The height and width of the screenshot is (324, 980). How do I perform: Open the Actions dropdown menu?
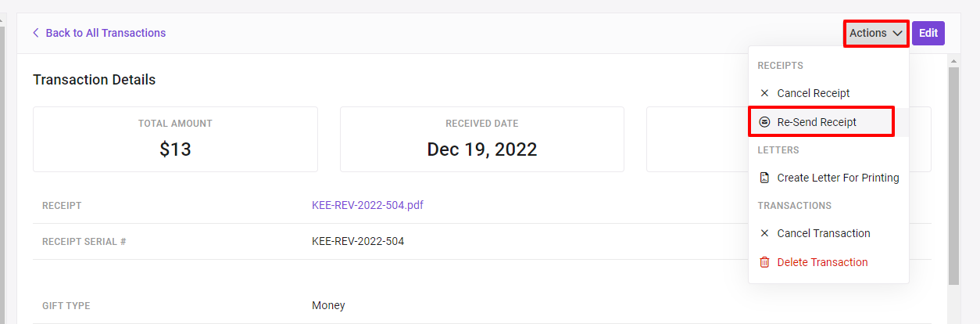[x=876, y=33]
